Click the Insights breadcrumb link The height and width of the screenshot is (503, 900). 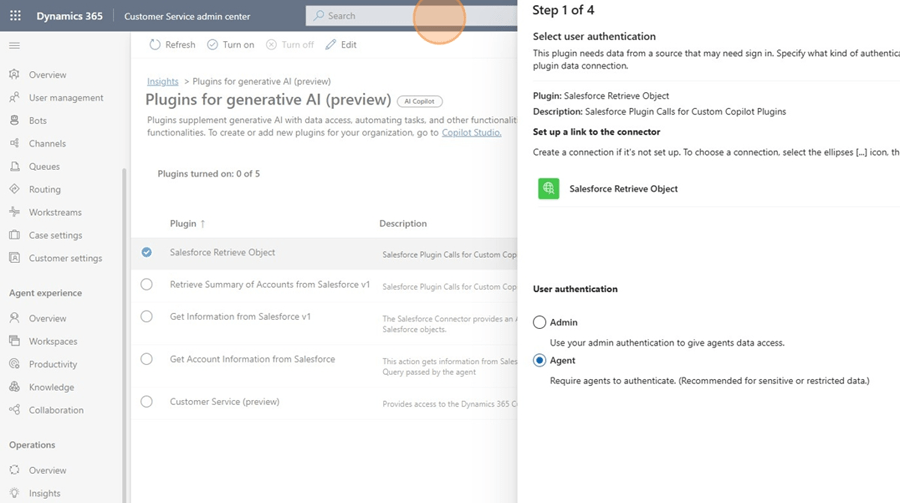(162, 81)
